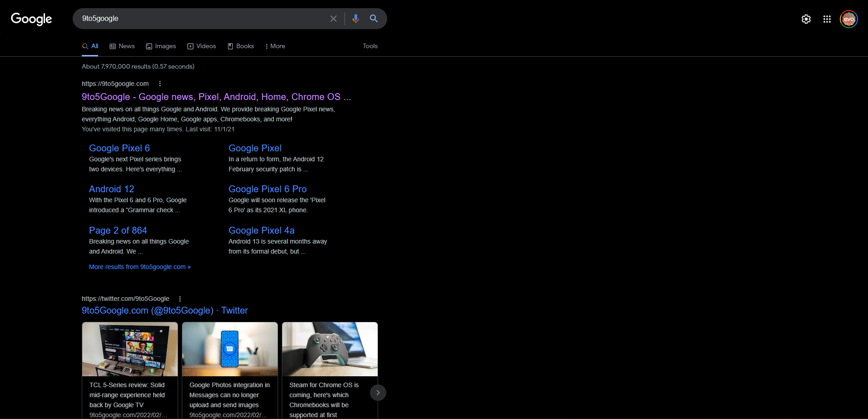868x419 pixels.
Task: Open the 9to5Google main result link
Action: pos(216,97)
